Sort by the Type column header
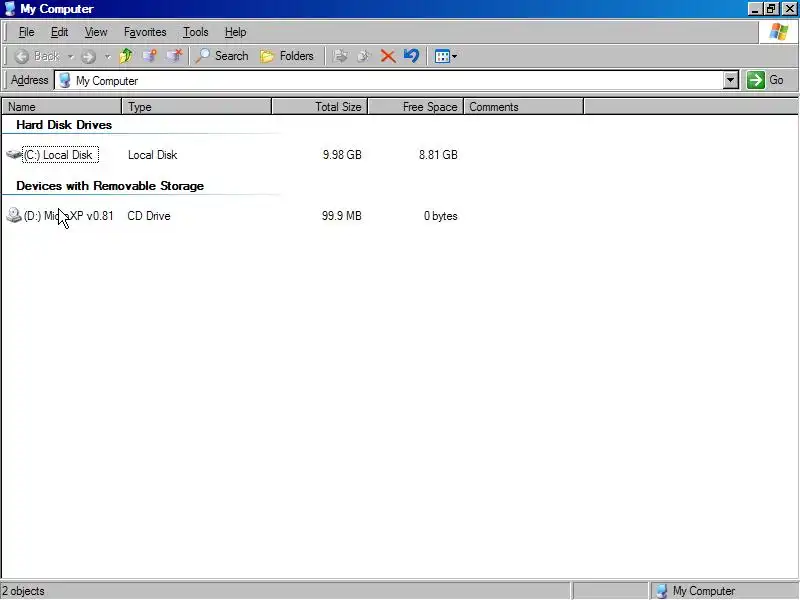 point(196,107)
